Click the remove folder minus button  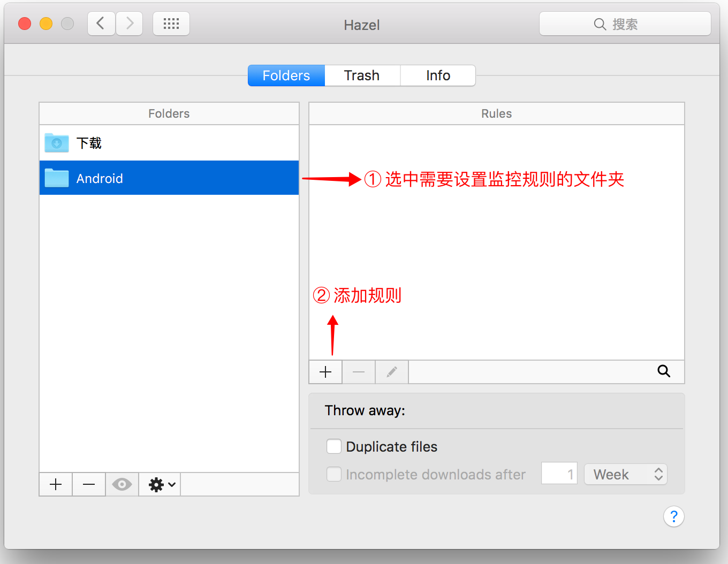[89, 485]
